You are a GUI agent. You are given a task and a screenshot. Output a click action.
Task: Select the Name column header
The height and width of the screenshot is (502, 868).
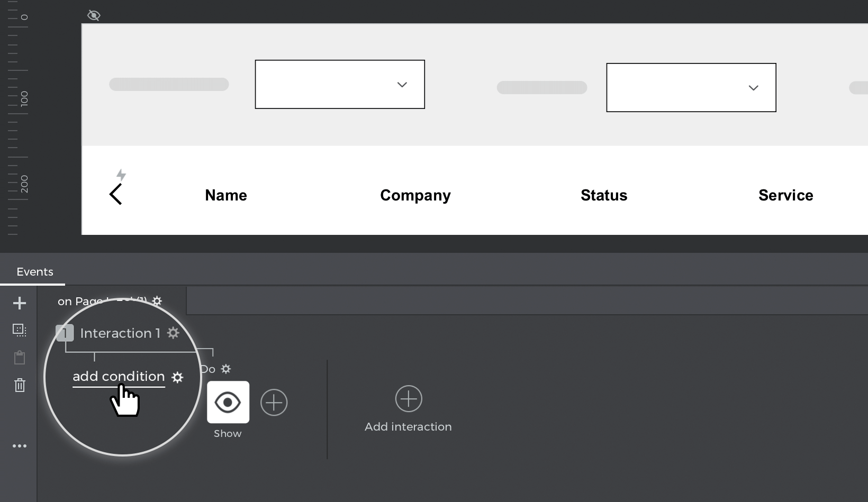(226, 195)
